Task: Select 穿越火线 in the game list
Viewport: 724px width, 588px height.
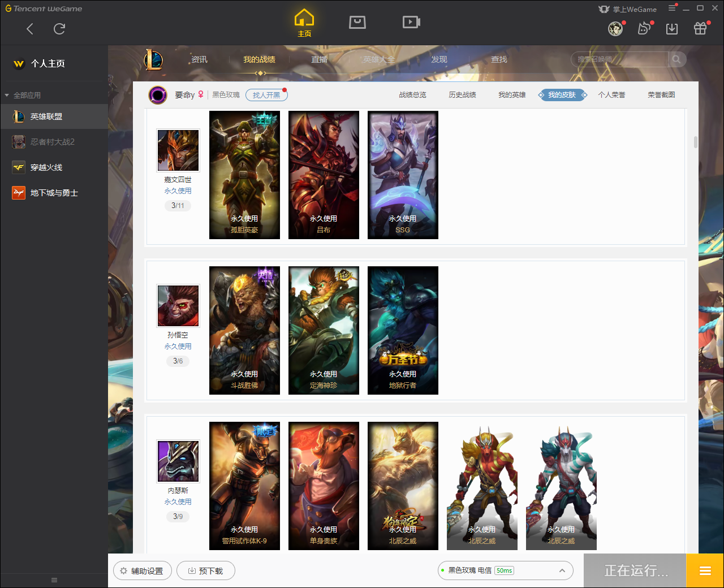Action: coord(54,167)
